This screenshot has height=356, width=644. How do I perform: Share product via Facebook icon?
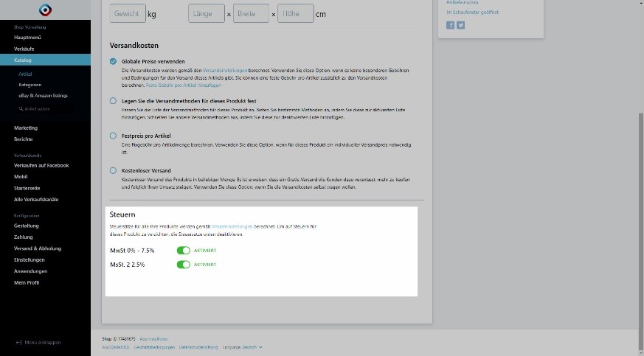click(x=450, y=25)
